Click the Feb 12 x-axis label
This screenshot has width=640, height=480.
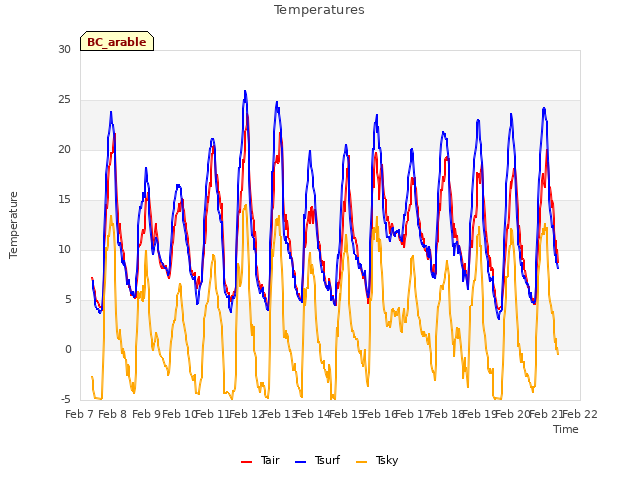246,414
